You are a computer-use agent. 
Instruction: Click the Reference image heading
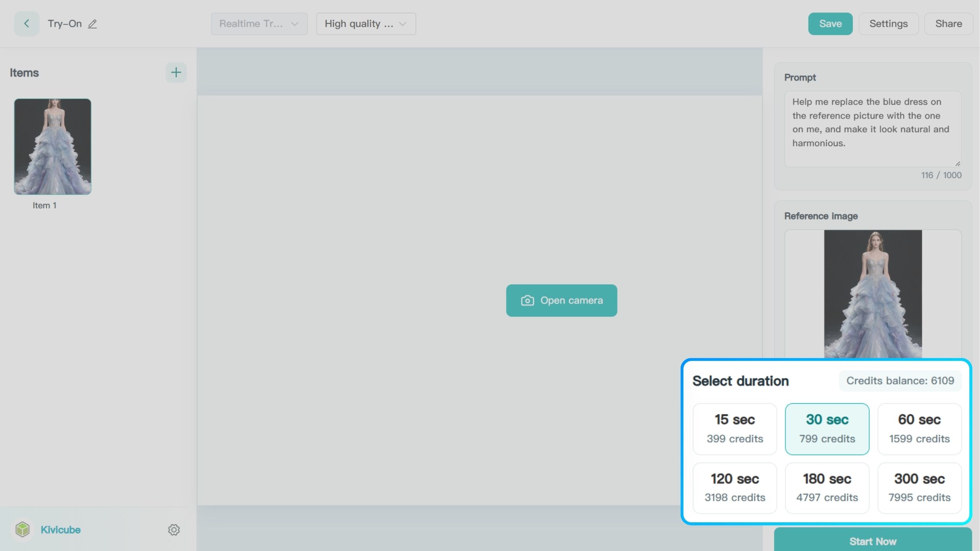pos(821,216)
